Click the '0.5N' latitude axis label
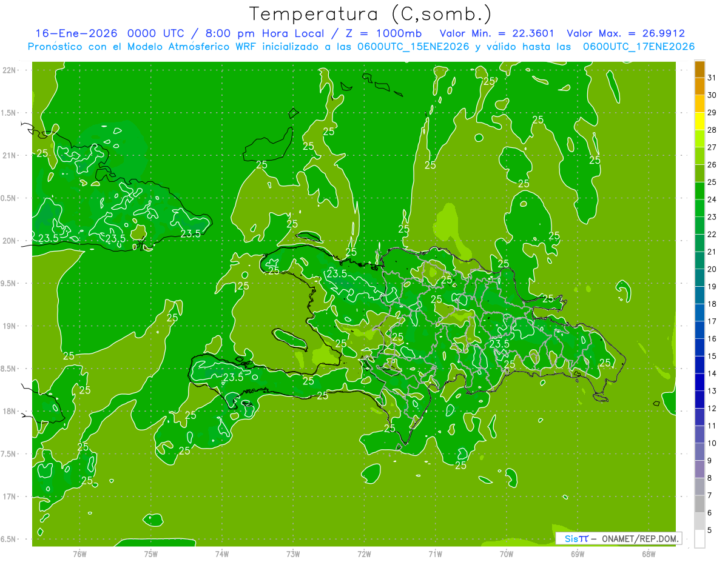This screenshot has height=562, width=728. click(x=8, y=198)
